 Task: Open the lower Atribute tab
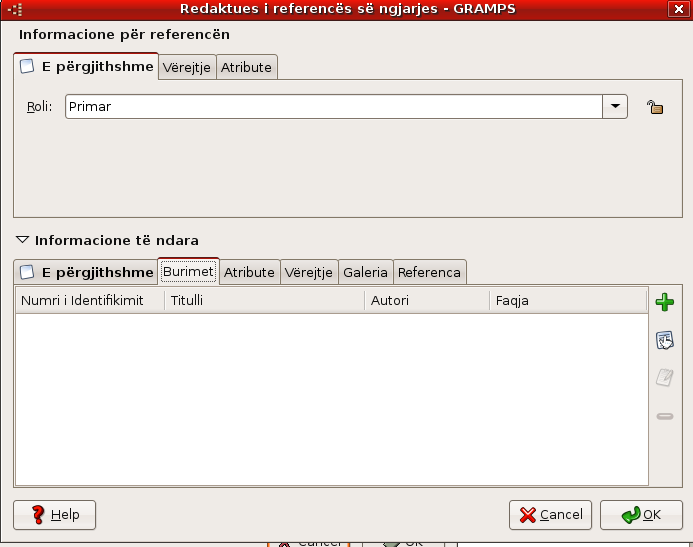click(x=249, y=272)
